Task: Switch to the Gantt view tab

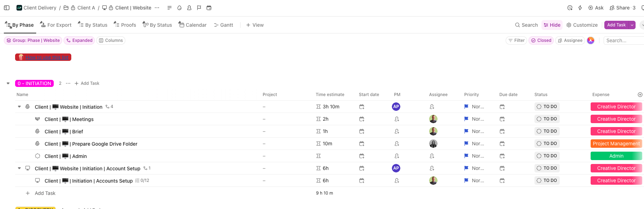Action: pyautogui.click(x=223, y=25)
